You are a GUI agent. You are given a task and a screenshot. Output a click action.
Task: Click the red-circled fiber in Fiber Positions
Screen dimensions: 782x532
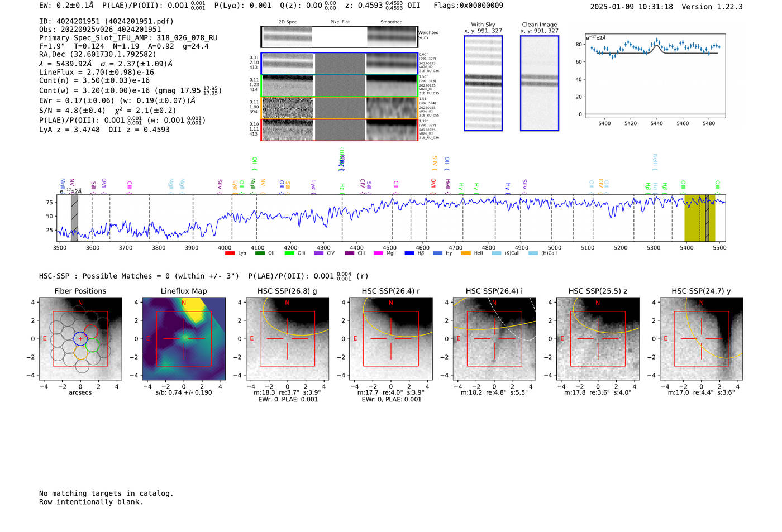[x=91, y=330]
